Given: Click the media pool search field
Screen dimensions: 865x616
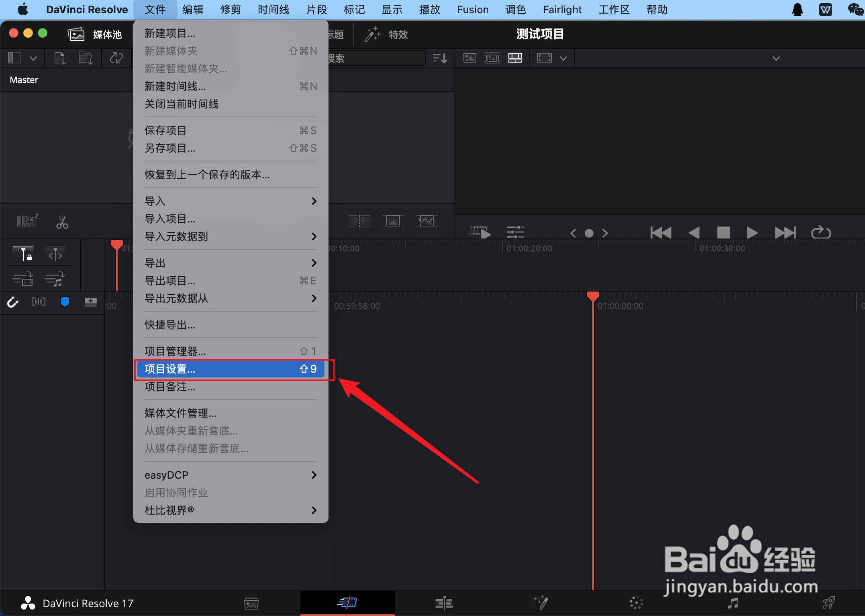Looking at the screenshot, I should [x=376, y=58].
